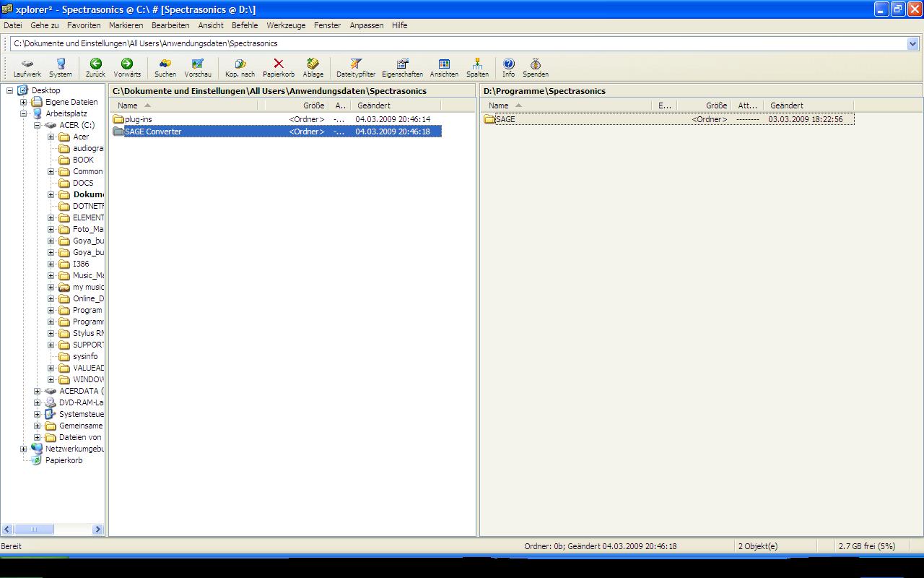Screen dimensions: 924x578
Task: Expand the ACERDATA drive node
Action: click(x=37, y=391)
